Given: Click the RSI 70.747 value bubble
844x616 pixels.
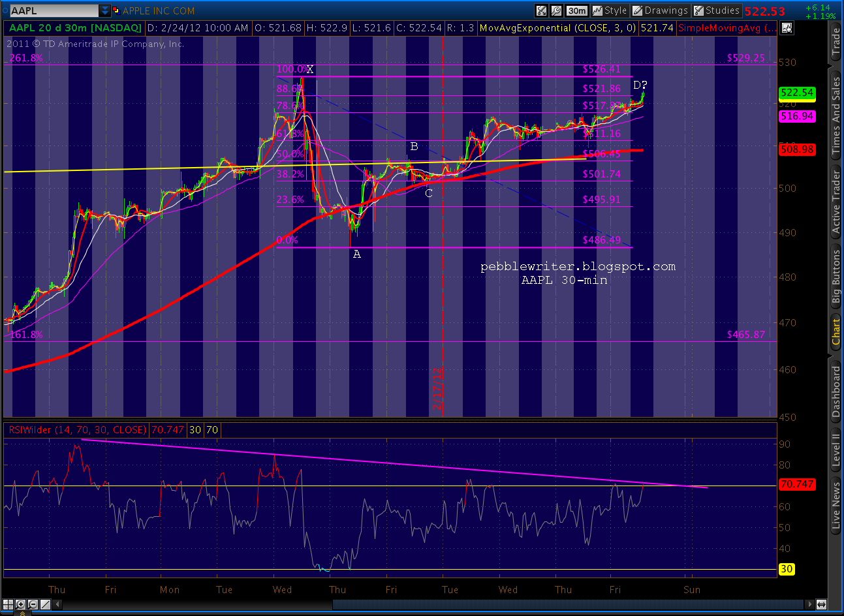Looking at the screenshot, I should click(797, 484).
